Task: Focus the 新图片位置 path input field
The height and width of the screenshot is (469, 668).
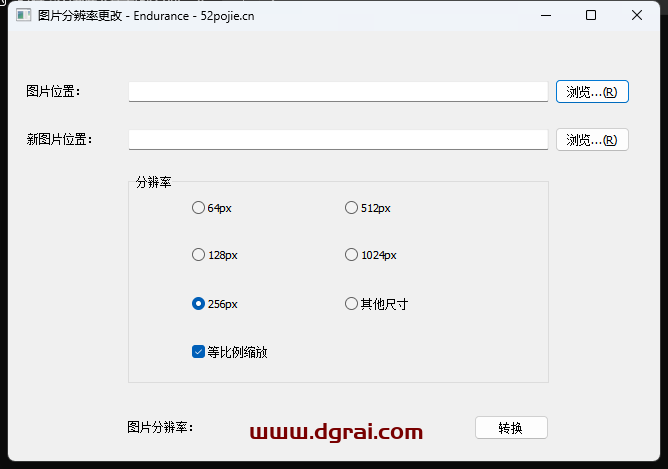Action: point(338,140)
